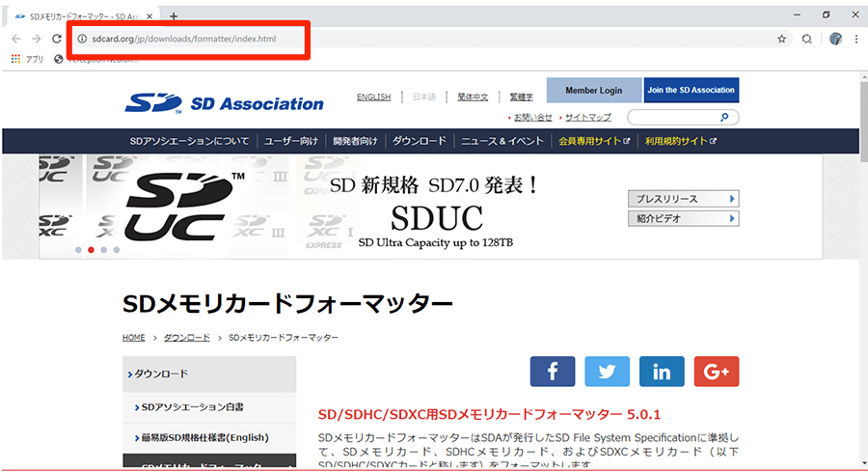Bookmark this page with the star icon

[x=781, y=39]
